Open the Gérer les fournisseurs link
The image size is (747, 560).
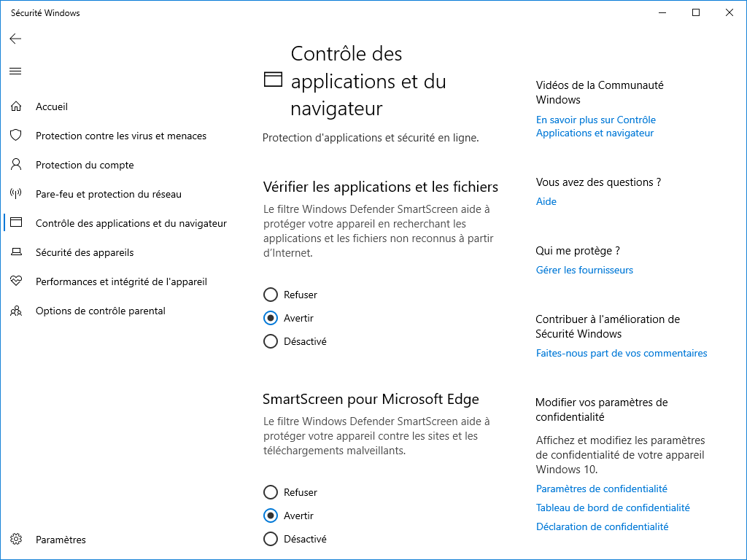pyautogui.click(x=584, y=270)
